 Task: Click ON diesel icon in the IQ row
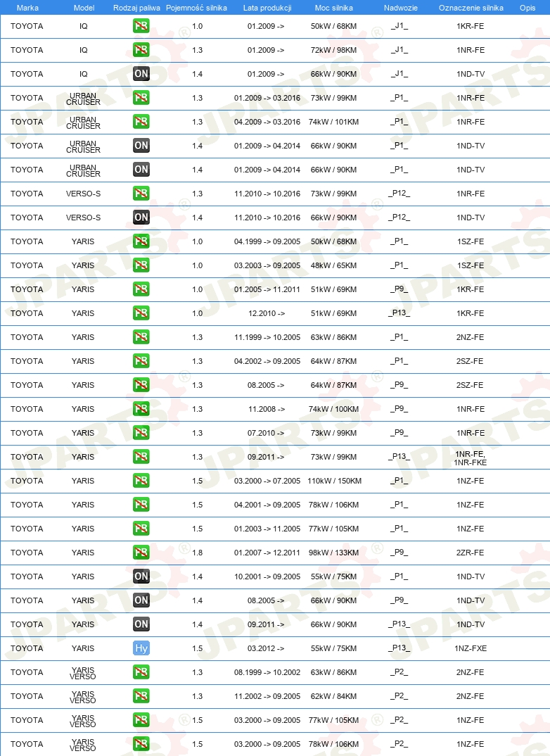click(x=141, y=74)
